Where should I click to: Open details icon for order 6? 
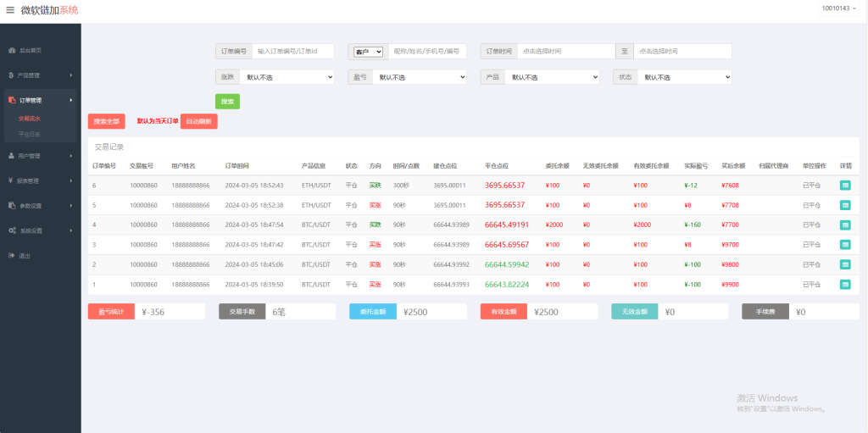tap(845, 185)
